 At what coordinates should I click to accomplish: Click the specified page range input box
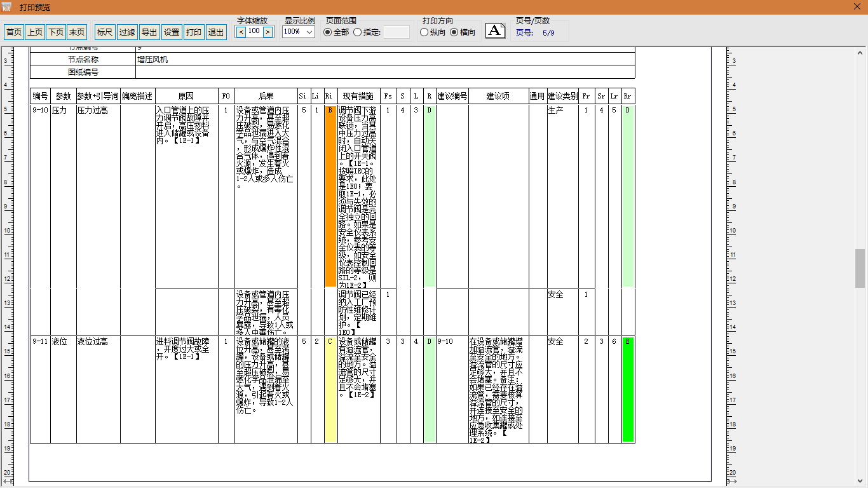[x=397, y=32]
